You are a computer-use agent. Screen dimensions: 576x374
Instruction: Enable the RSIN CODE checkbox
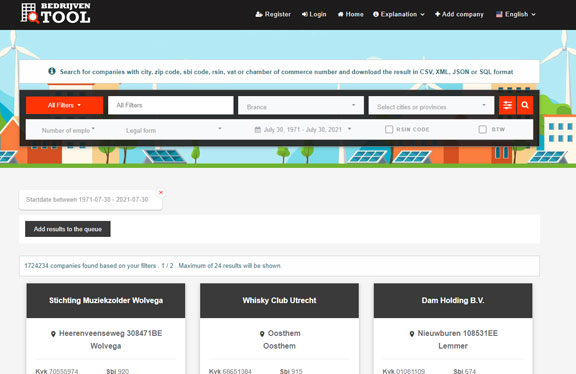click(389, 129)
